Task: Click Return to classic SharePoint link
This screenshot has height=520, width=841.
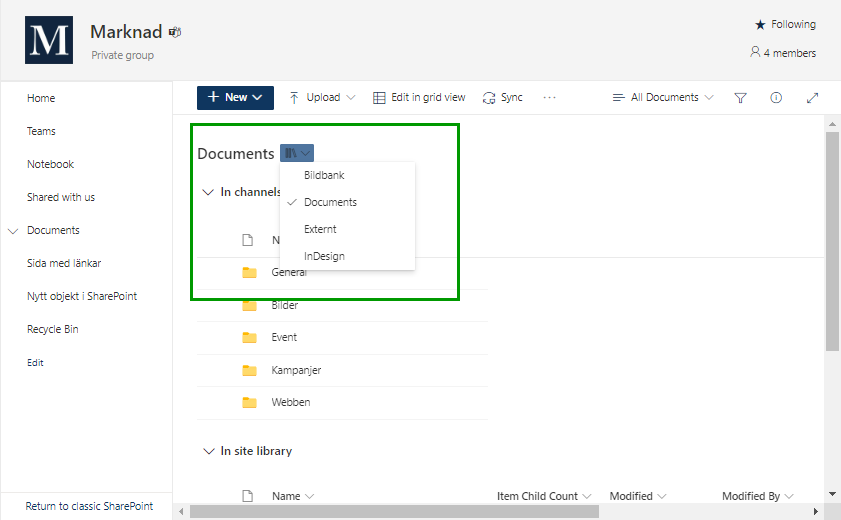Action: (x=89, y=506)
